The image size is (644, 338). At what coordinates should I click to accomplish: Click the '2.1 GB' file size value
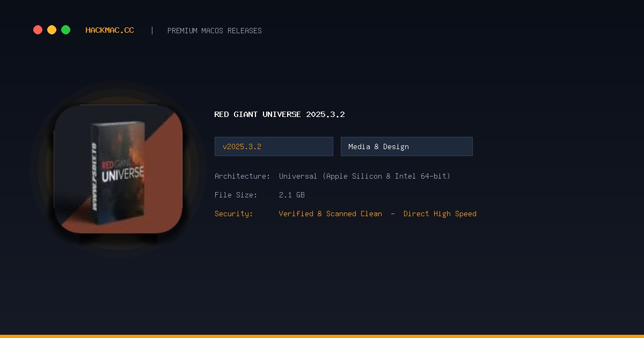(x=292, y=195)
